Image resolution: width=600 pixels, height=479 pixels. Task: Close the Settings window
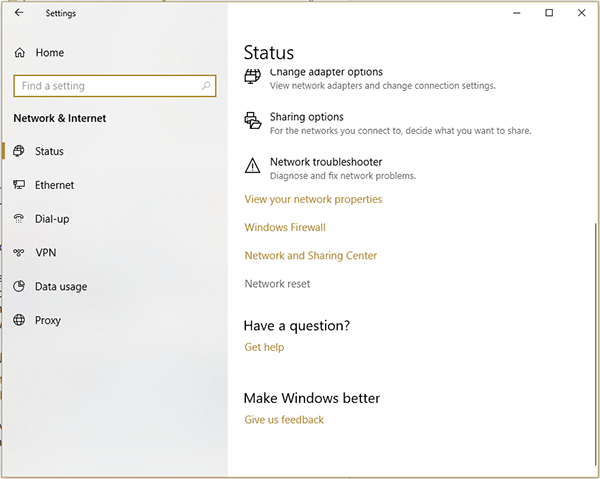coord(582,13)
